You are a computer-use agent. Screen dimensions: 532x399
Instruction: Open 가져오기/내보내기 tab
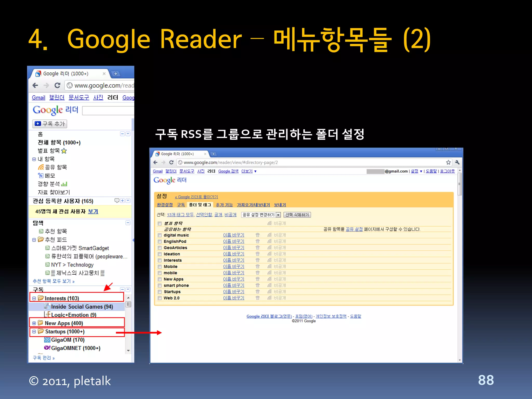[253, 205]
